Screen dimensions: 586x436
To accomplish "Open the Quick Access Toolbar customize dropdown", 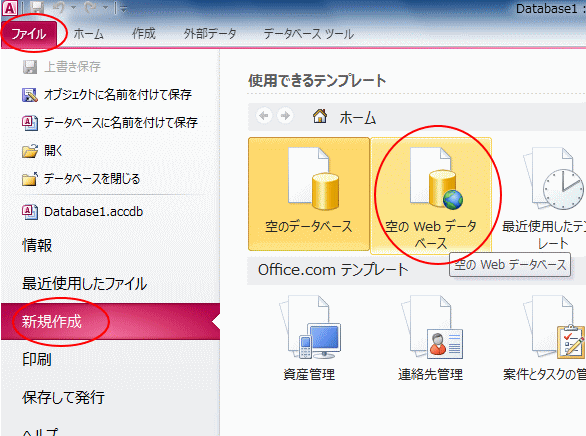I will tap(123, 8).
